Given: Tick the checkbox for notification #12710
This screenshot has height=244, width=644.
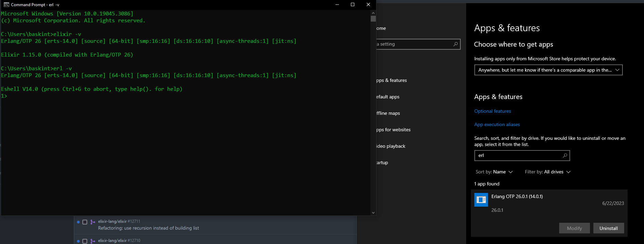Looking at the screenshot, I should [x=85, y=241].
